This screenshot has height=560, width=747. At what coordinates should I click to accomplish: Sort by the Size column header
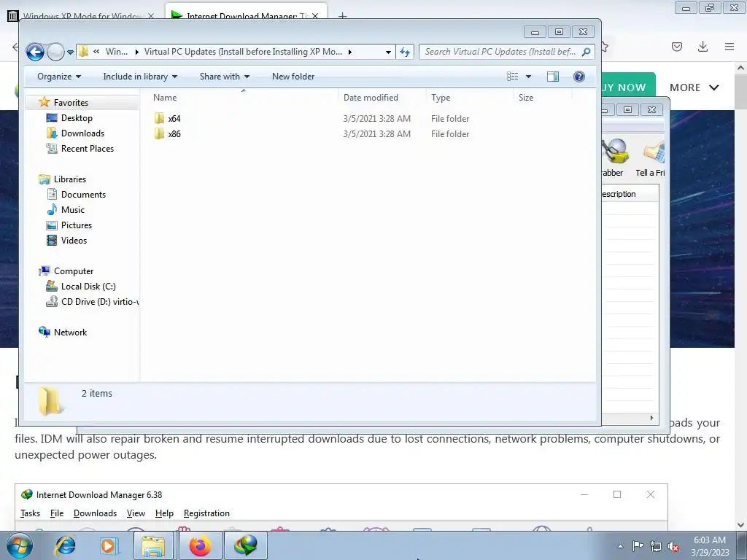(526, 98)
